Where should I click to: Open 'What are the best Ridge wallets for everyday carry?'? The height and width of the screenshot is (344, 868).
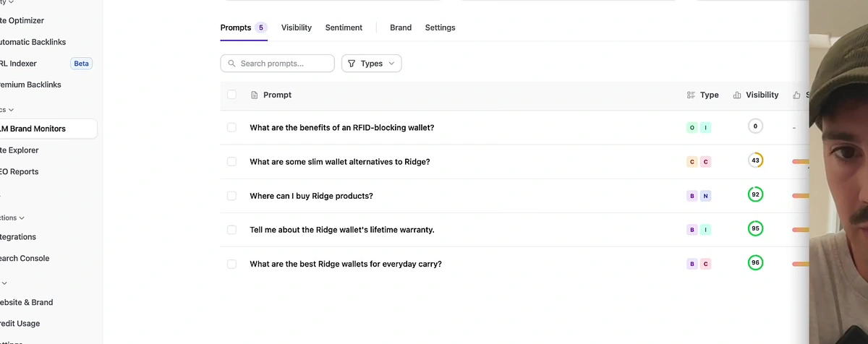[x=346, y=264]
